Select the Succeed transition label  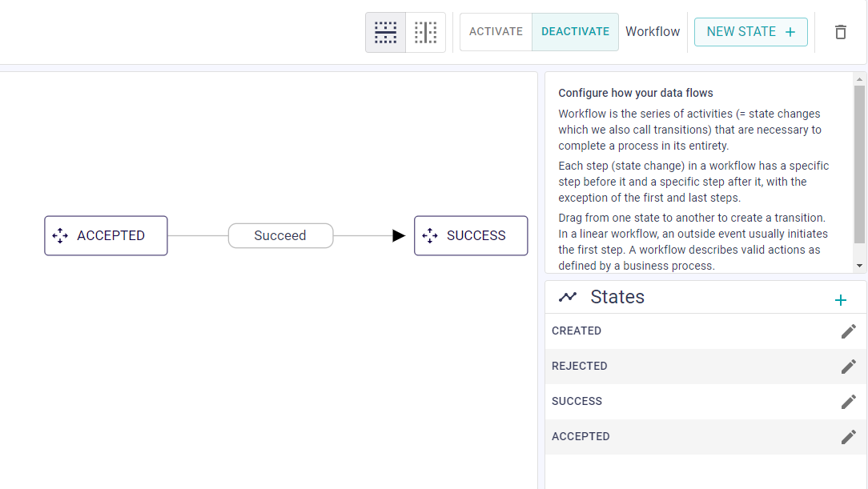pos(281,235)
